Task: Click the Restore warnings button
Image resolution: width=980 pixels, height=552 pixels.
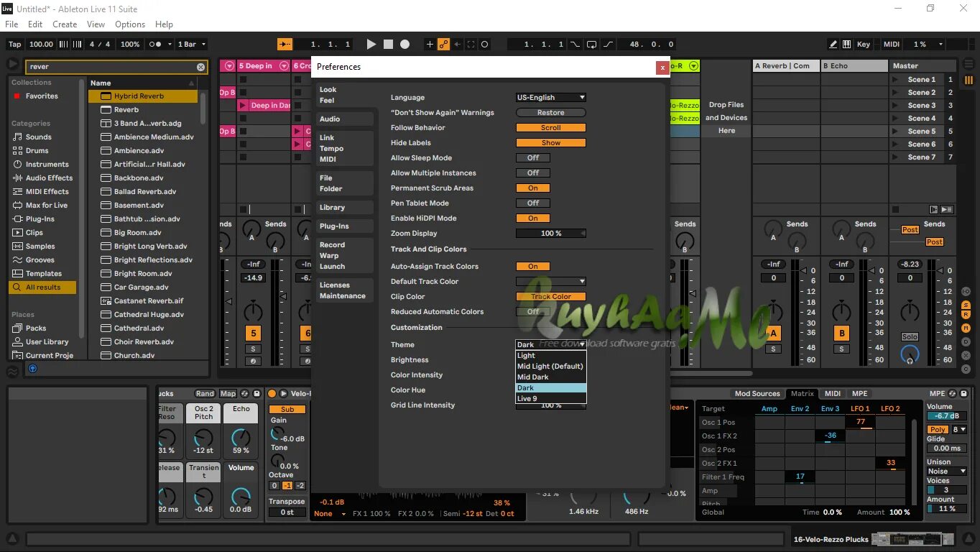Action: [x=551, y=113]
